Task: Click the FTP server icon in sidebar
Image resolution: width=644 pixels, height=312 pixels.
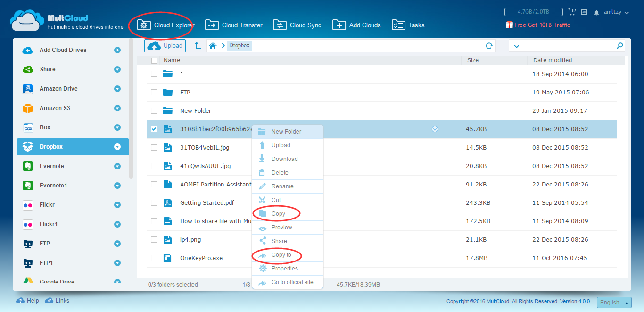Action: tap(28, 244)
